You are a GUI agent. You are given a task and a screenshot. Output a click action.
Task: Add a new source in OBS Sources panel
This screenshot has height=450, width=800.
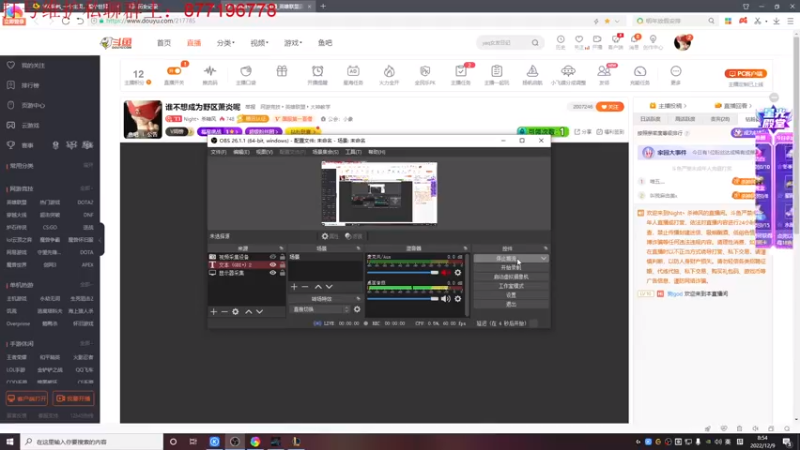pyautogui.click(x=214, y=311)
